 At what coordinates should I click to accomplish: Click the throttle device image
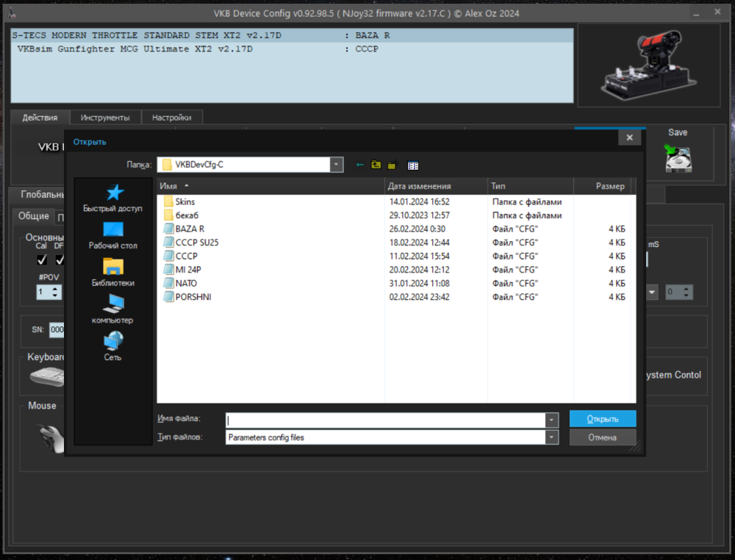[x=649, y=65]
